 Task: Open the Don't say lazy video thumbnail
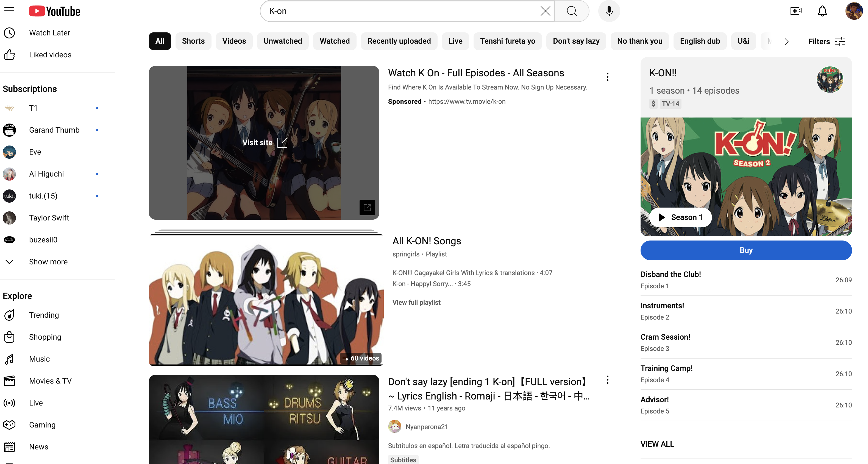[x=264, y=419]
